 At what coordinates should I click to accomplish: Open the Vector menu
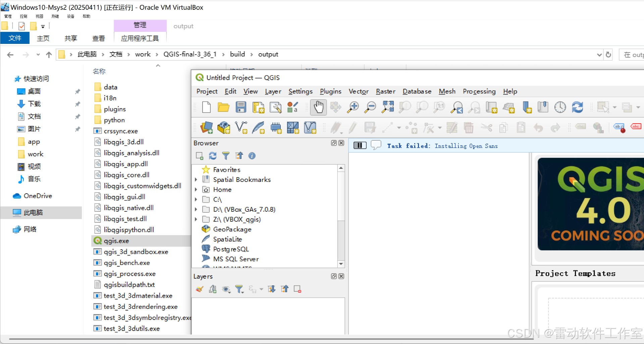[359, 91]
